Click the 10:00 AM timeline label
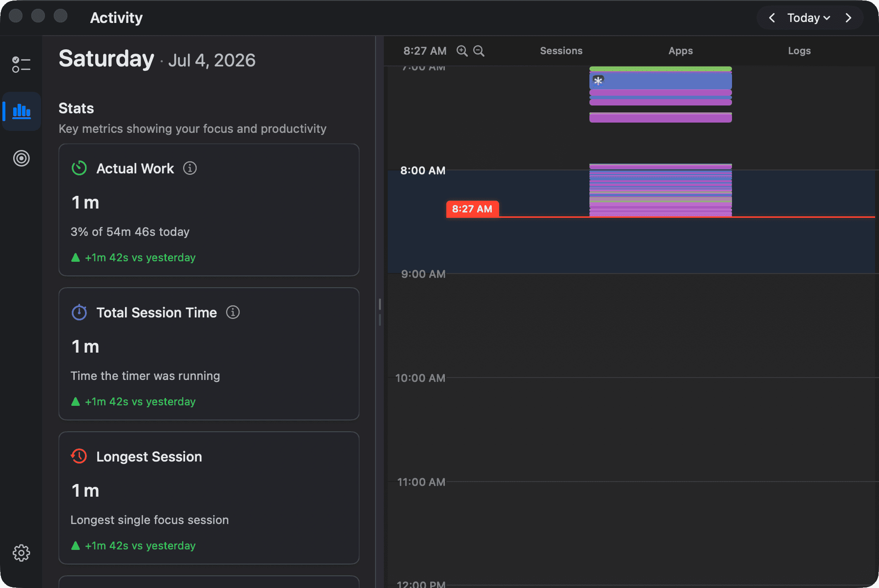This screenshot has width=879, height=588. click(420, 378)
